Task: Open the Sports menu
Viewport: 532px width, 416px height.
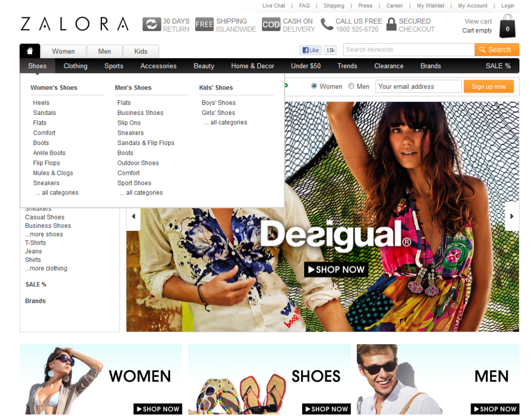Action: pyautogui.click(x=114, y=66)
